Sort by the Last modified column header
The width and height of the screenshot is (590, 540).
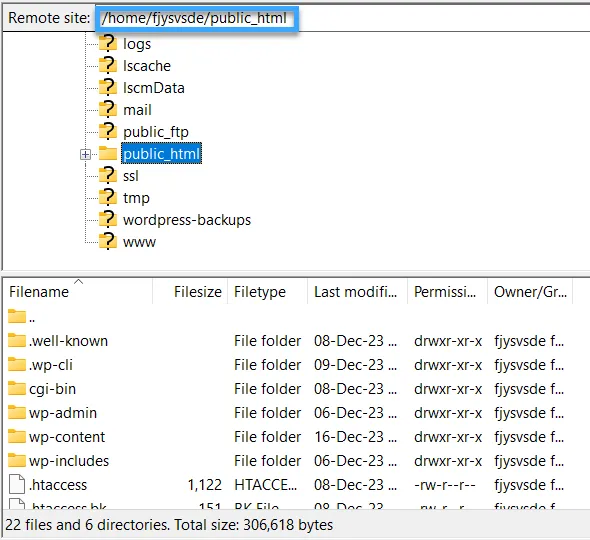click(357, 292)
